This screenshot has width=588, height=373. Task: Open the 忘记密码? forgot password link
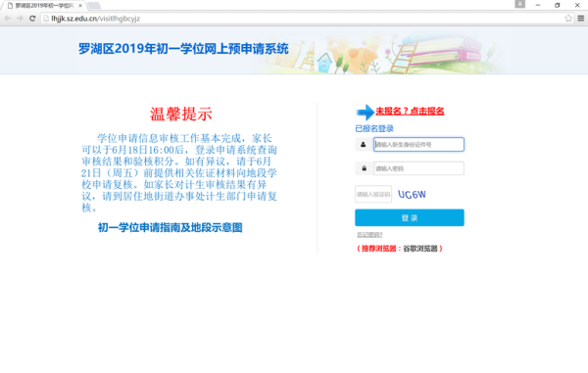point(369,235)
